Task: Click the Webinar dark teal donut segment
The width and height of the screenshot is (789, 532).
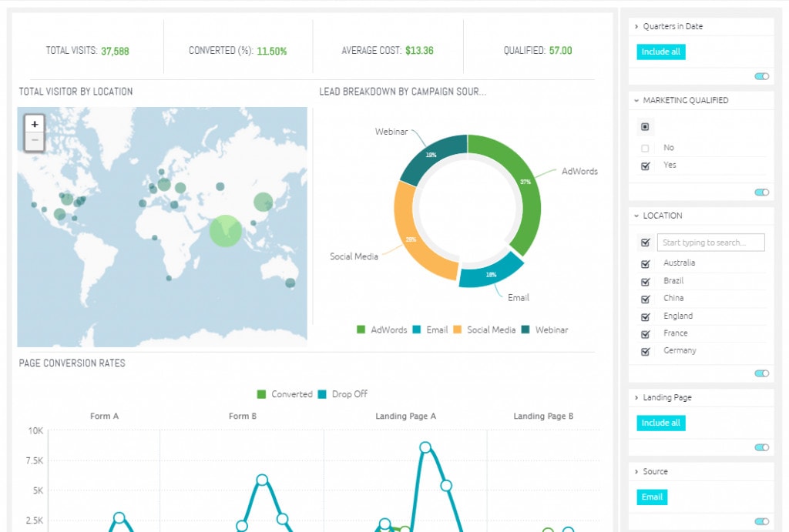Action: click(x=431, y=156)
